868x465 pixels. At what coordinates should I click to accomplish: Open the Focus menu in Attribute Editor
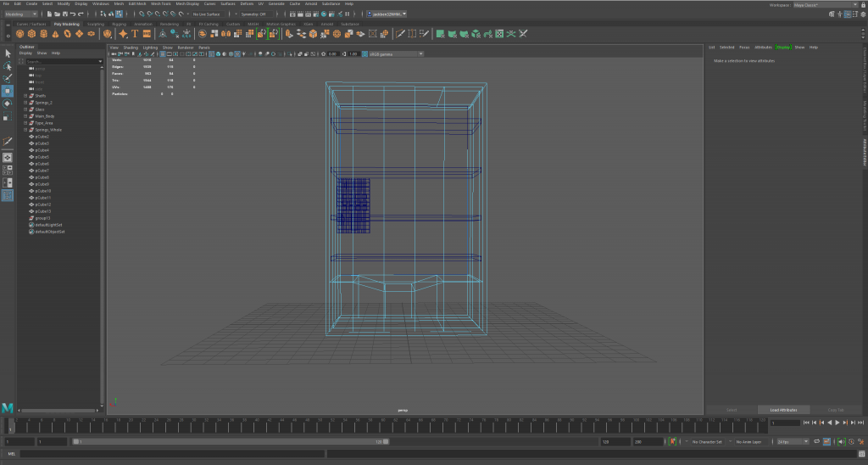coord(744,47)
